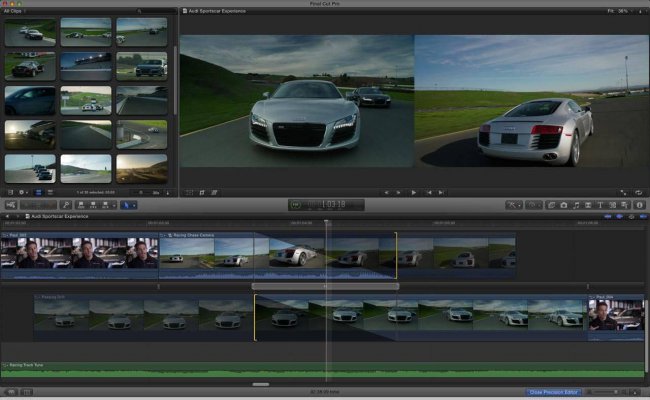Screen dimensions: 650x400
Task: Switch browser to filmstrip view
Action: (x=39, y=192)
